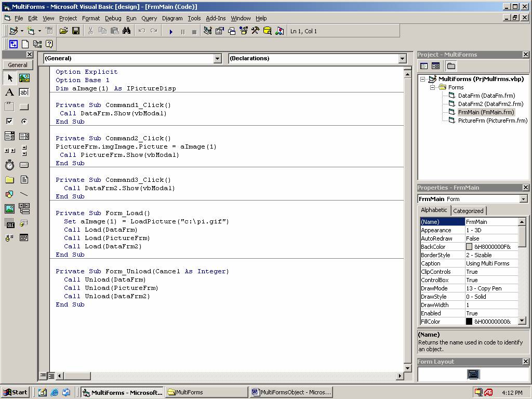Click the Save Project toolbar icon
532x399 pixels.
(76, 31)
